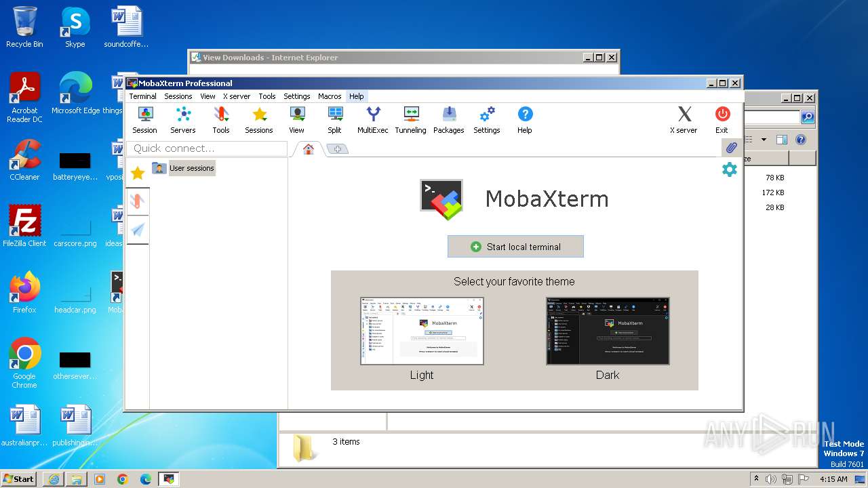Open the Tools menu
868x488 pixels.
click(267, 96)
